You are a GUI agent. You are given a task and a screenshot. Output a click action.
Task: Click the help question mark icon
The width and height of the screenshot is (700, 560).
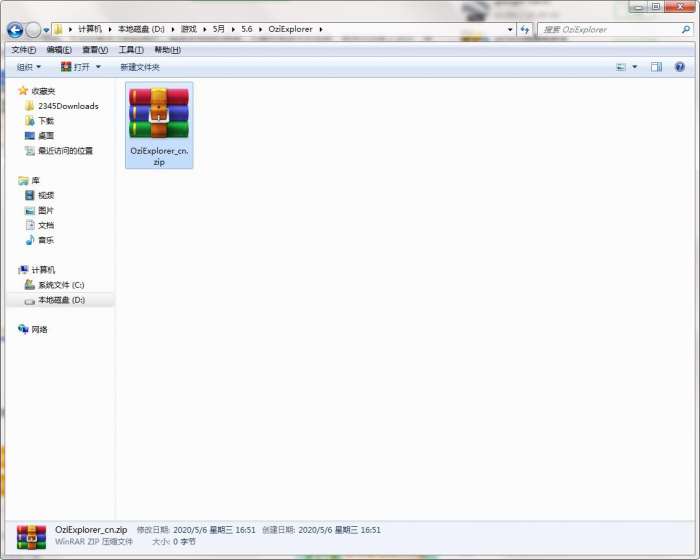click(x=681, y=67)
